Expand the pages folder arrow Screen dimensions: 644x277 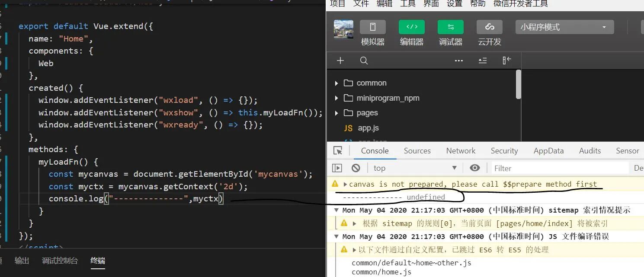tap(336, 113)
